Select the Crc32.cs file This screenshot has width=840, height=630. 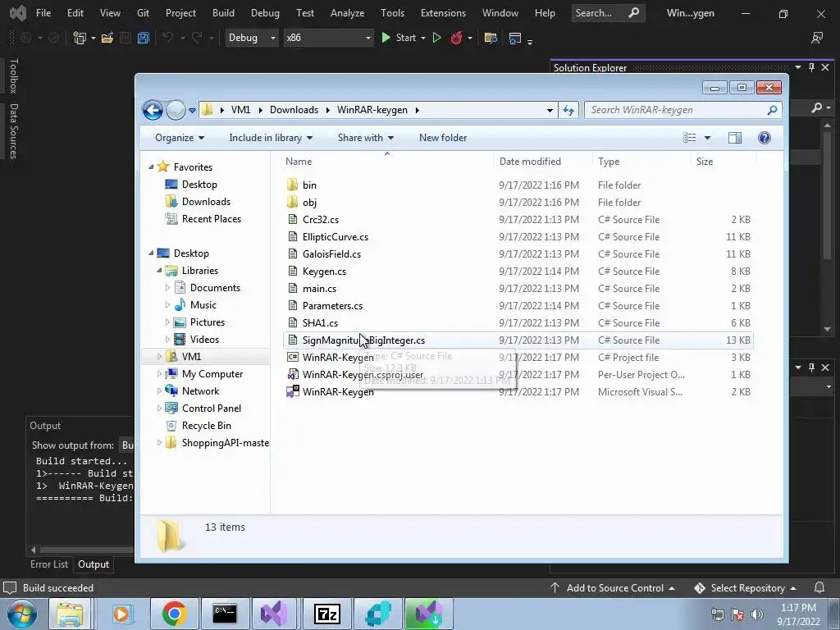321,220
